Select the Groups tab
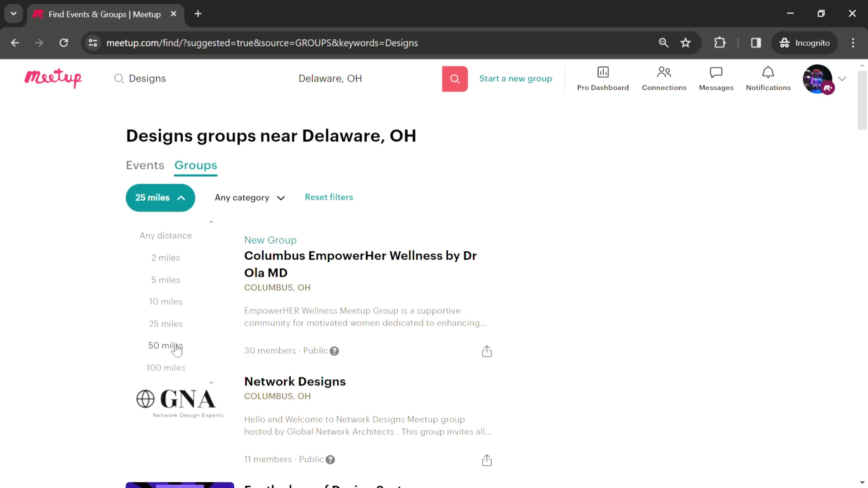The height and width of the screenshot is (488, 868). (x=196, y=165)
